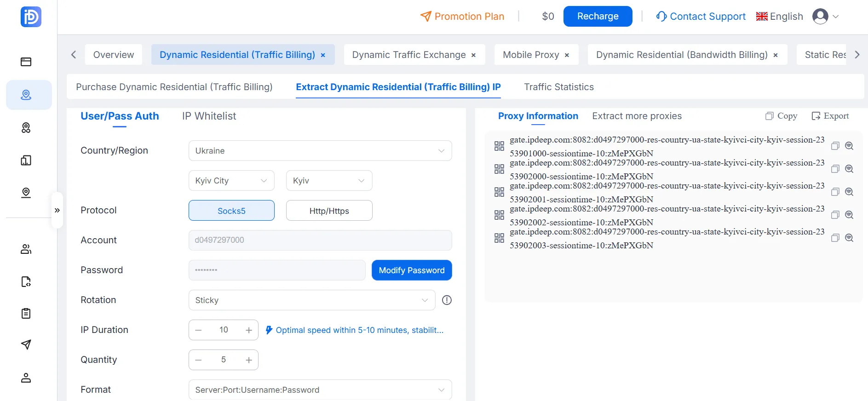Click the Rotation info icon
Image resolution: width=868 pixels, height=401 pixels.
click(447, 300)
